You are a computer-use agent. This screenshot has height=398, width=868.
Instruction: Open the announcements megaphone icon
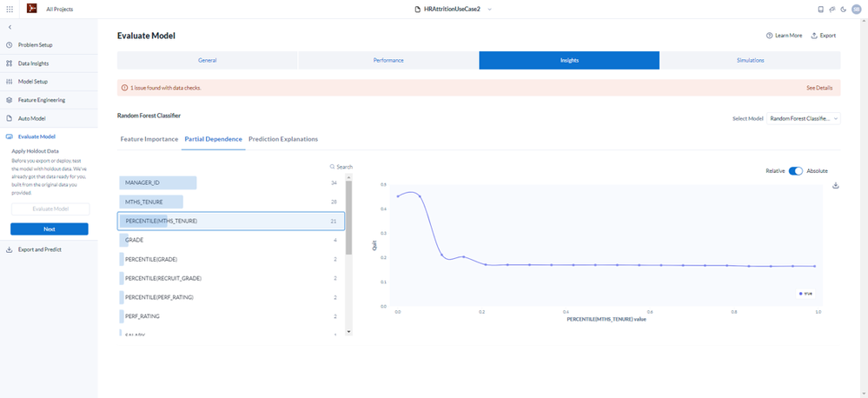point(832,9)
